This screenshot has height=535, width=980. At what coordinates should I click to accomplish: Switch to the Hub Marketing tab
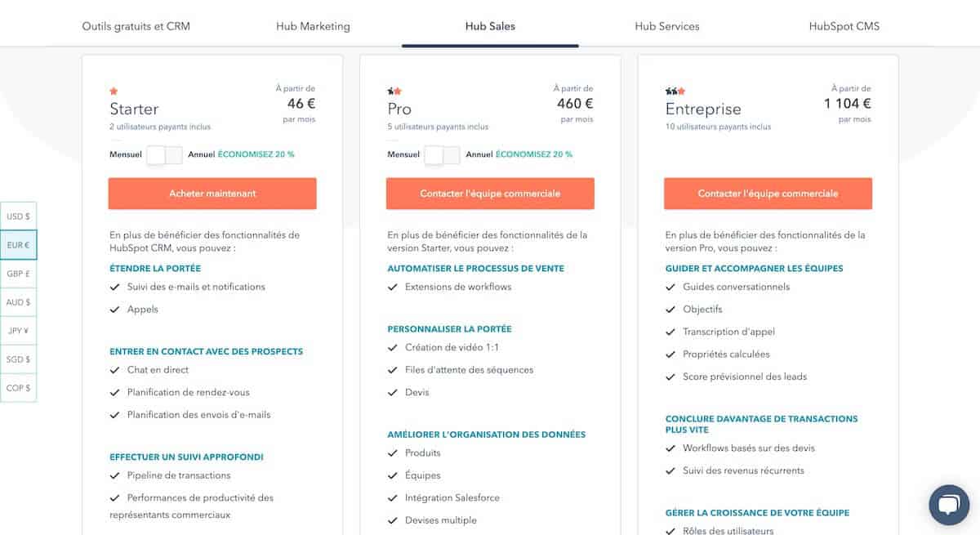[x=313, y=26]
